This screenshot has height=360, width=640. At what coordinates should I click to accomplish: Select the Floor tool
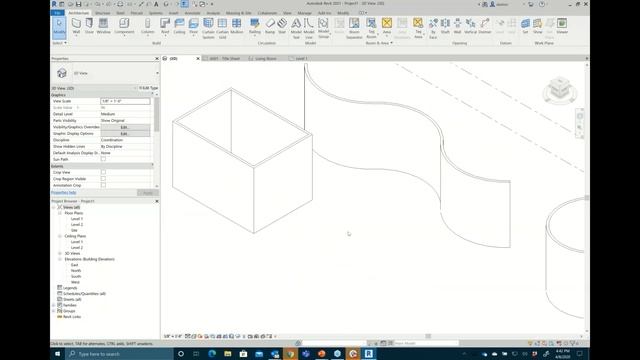193,26
